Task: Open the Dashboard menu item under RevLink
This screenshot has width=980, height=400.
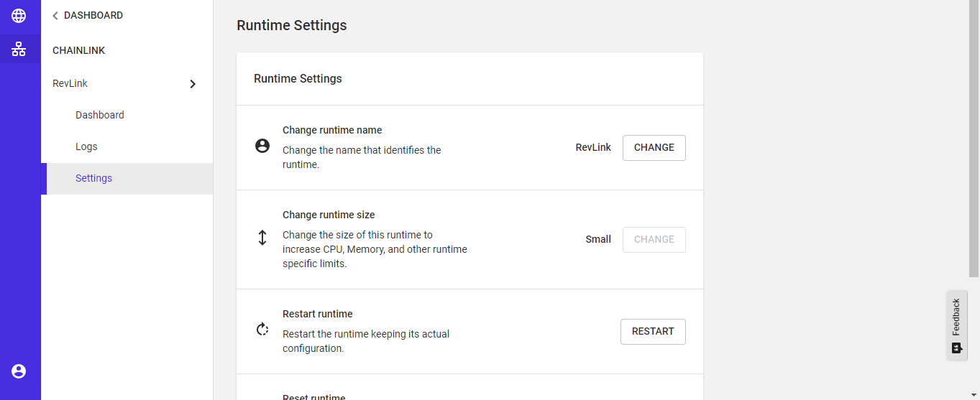Action: [x=100, y=115]
